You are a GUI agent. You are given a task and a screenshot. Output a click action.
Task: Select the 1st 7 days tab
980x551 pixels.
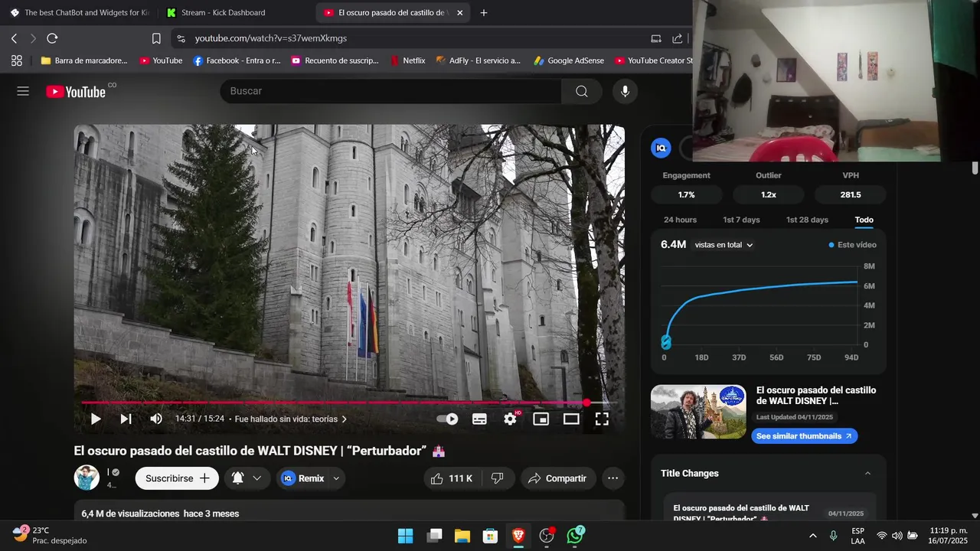pyautogui.click(x=741, y=220)
